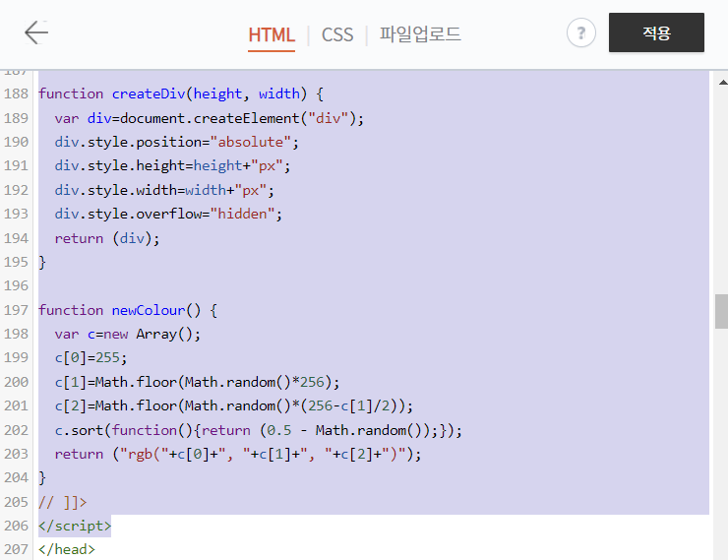Click the blank line 196
This screenshot has width=728, height=560.
pos(374,286)
